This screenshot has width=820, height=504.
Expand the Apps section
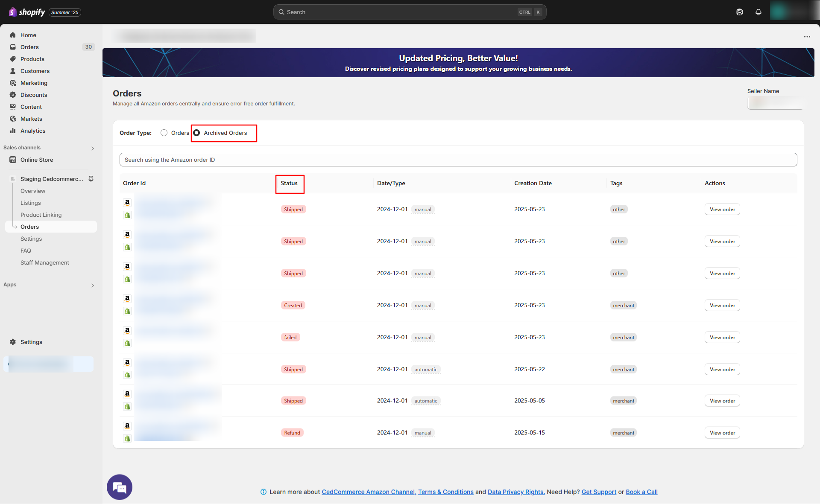tap(93, 285)
